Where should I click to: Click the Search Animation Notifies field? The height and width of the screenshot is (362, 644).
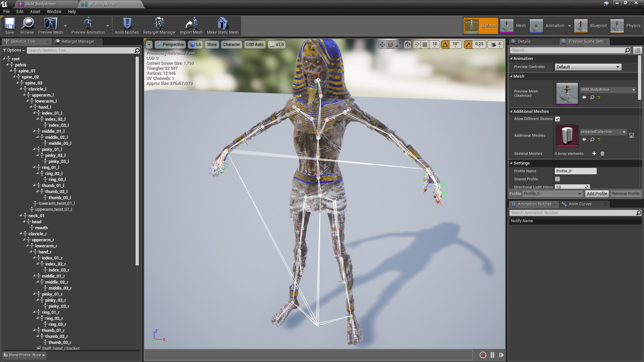pos(573,213)
